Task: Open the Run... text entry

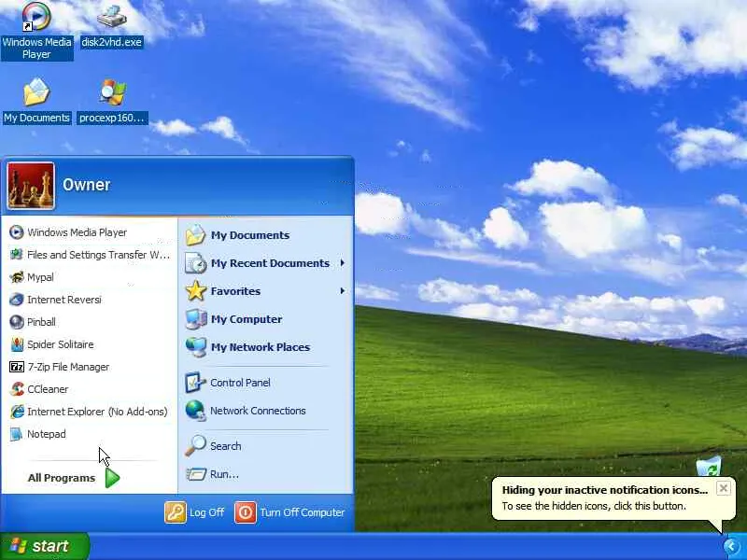Action: point(224,474)
